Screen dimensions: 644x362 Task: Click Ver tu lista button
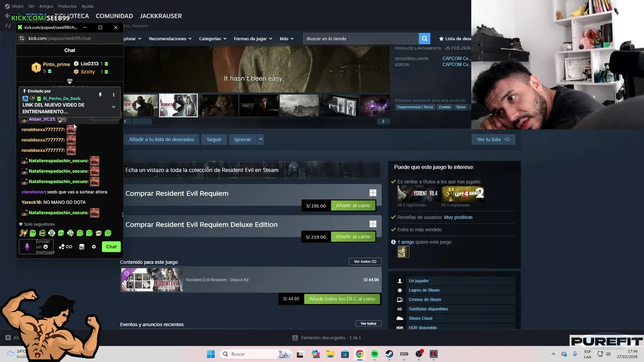click(494, 139)
